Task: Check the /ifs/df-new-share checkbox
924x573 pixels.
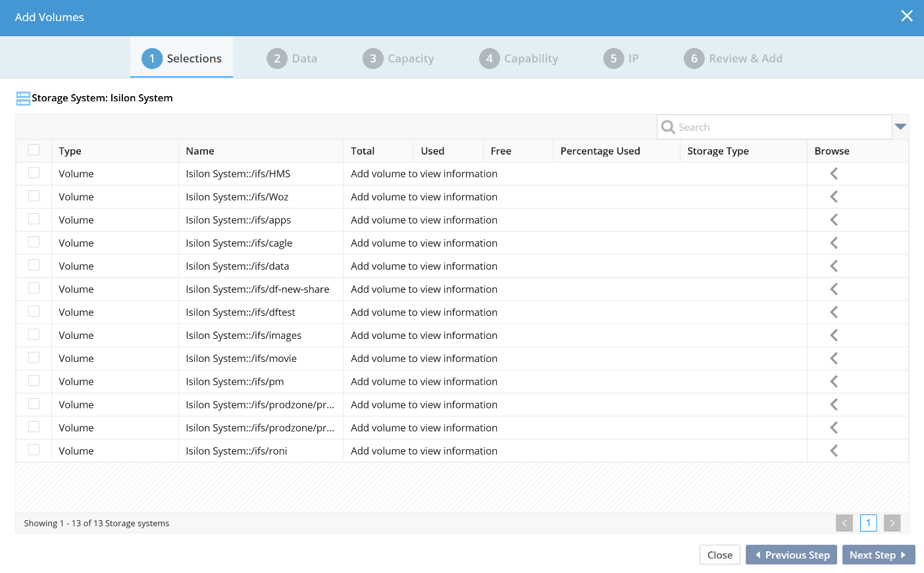Action: coord(34,288)
